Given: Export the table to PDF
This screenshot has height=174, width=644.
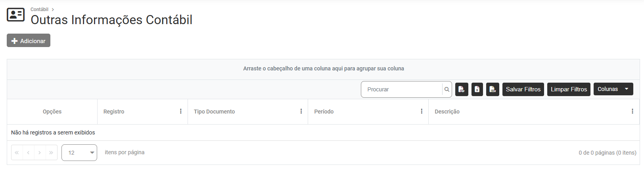Looking at the screenshot, I should [x=462, y=89].
